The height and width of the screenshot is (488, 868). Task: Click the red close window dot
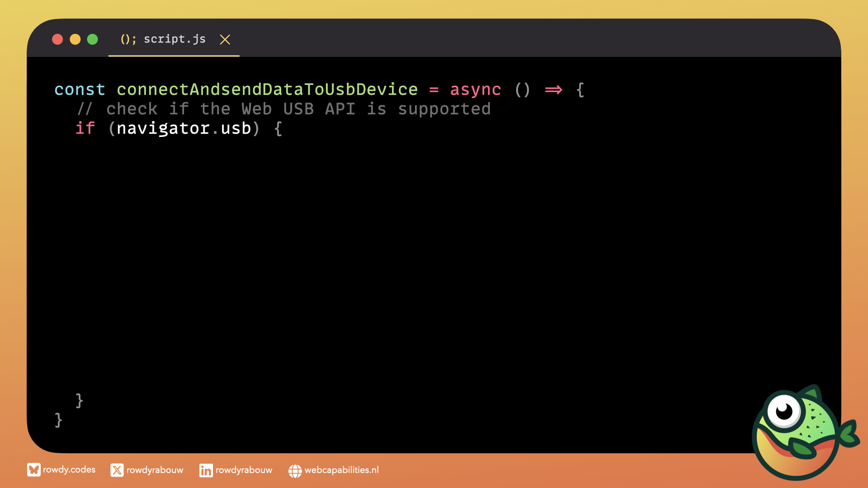point(57,40)
